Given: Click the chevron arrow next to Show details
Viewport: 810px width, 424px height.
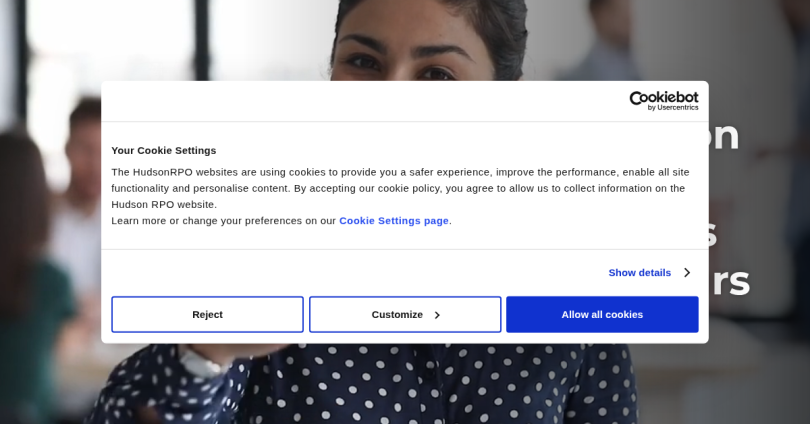Looking at the screenshot, I should (687, 273).
